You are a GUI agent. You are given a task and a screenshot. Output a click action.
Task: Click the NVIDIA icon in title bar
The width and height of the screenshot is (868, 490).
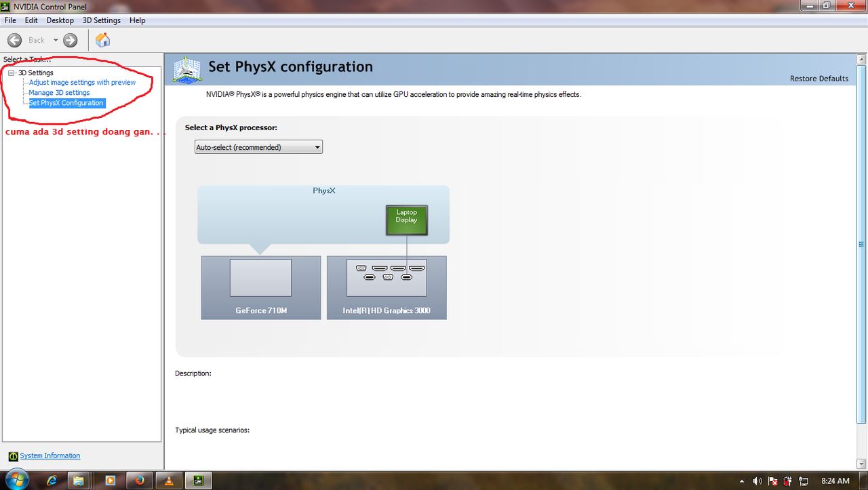7,6
